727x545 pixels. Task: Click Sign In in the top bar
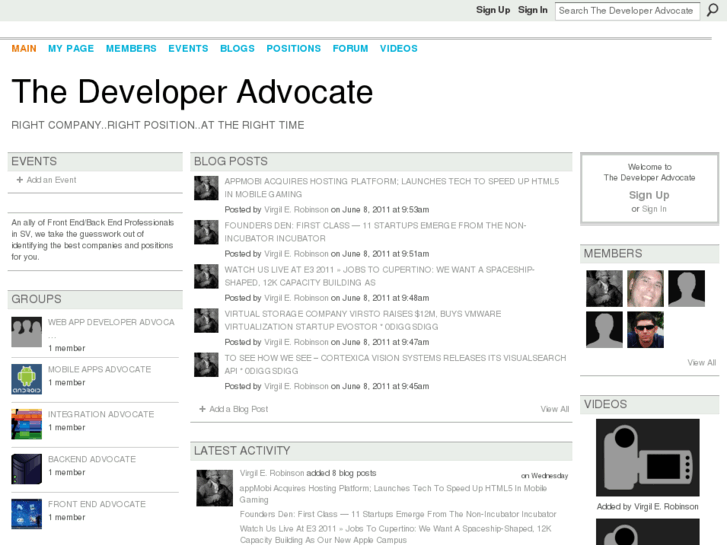[x=533, y=10]
